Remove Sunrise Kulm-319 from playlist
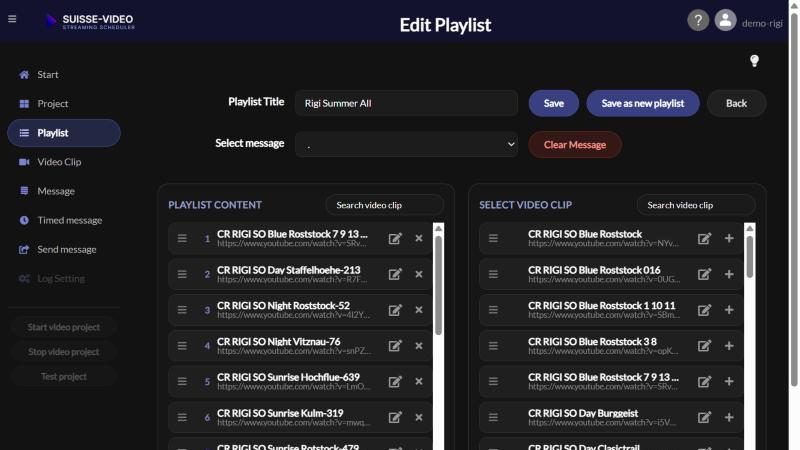800x450 pixels. tap(419, 417)
